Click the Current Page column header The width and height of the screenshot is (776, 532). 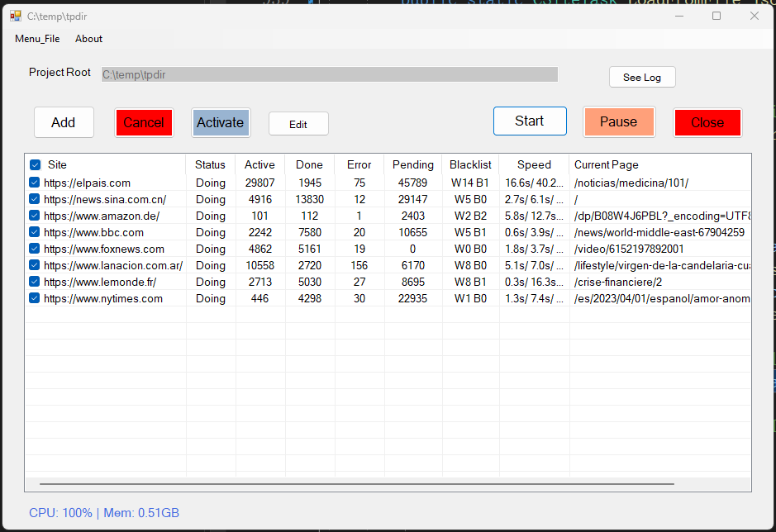pos(607,164)
